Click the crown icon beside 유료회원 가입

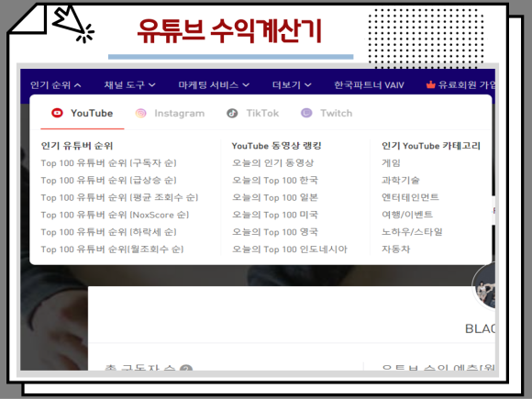coord(430,84)
